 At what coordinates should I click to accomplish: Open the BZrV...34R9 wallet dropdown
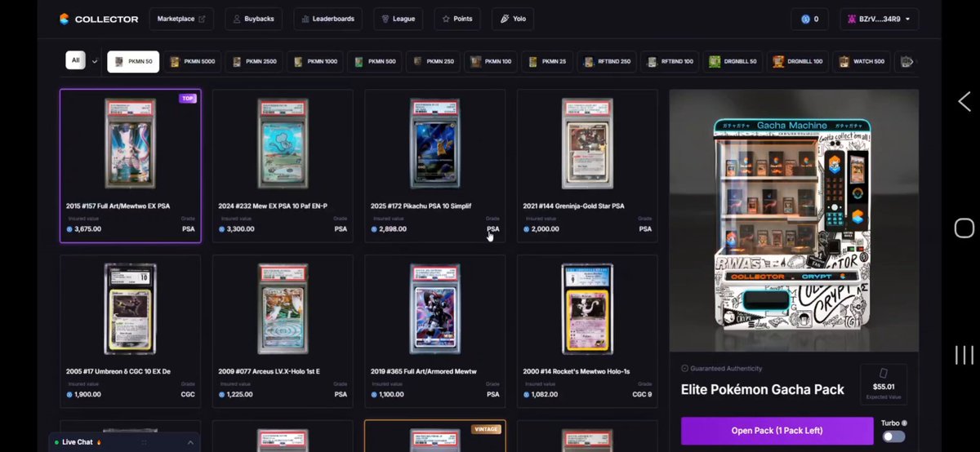pos(880,19)
